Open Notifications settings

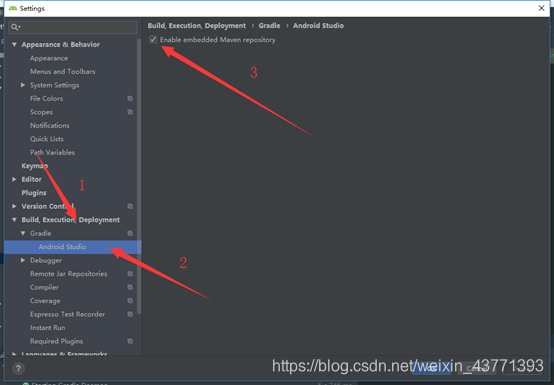pyautogui.click(x=49, y=125)
